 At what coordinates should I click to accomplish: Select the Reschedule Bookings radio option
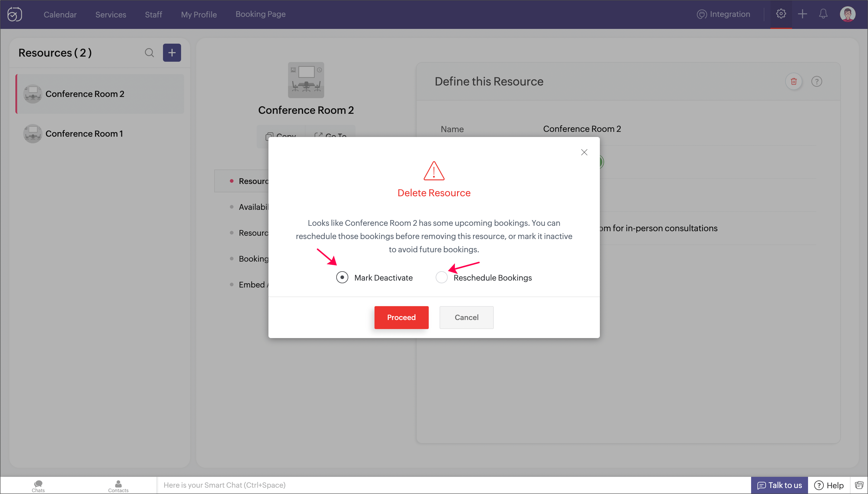click(441, 278)
